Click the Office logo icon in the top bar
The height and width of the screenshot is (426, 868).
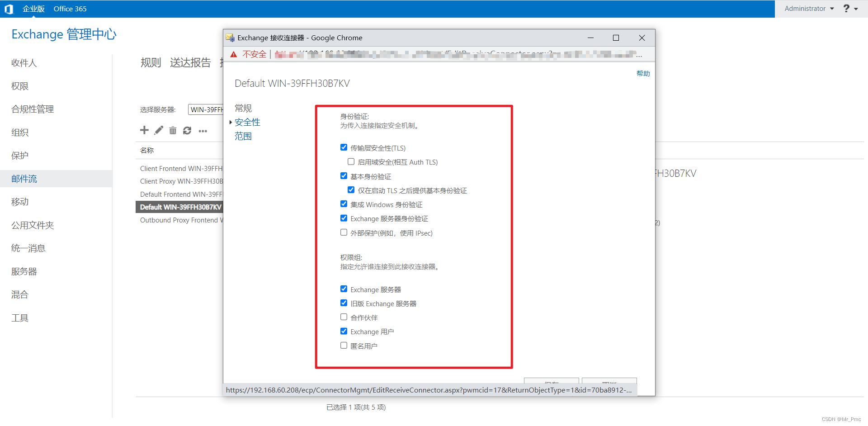pyautogui.click(x=9, y=9)
